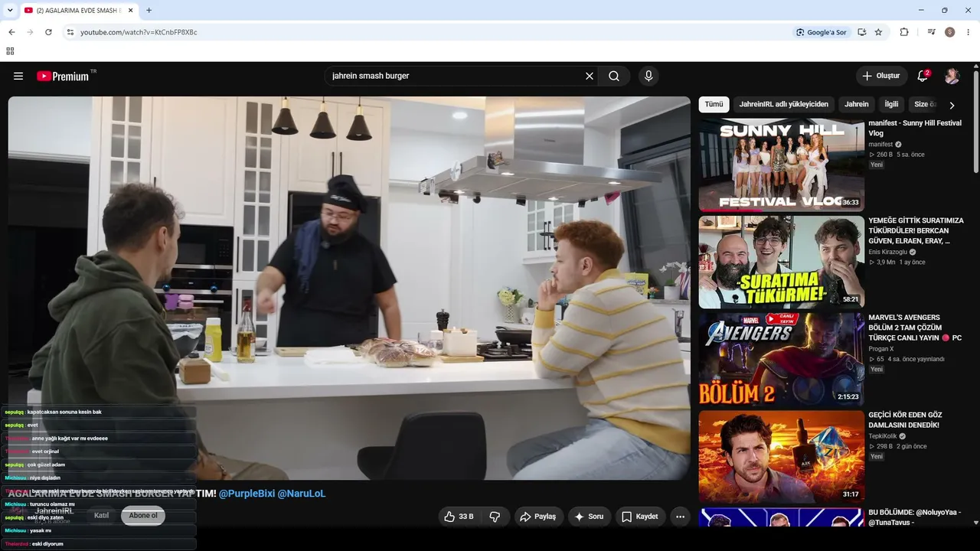View site information icon in address bar
This screenshot has height=551, width=980.
coord(70,32)
